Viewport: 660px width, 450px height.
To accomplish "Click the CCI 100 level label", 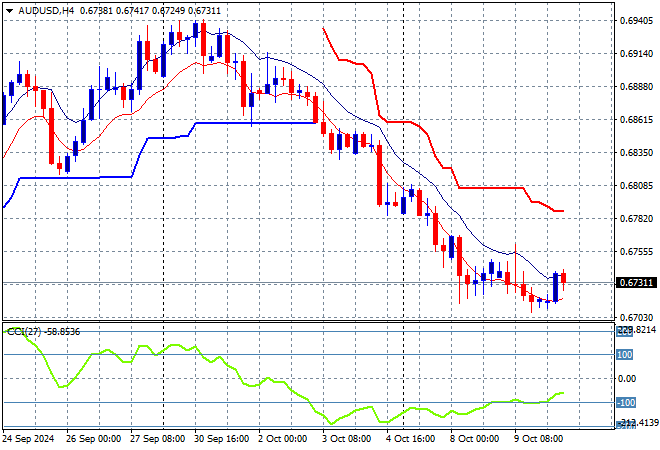I will click(x=624, y=354).
